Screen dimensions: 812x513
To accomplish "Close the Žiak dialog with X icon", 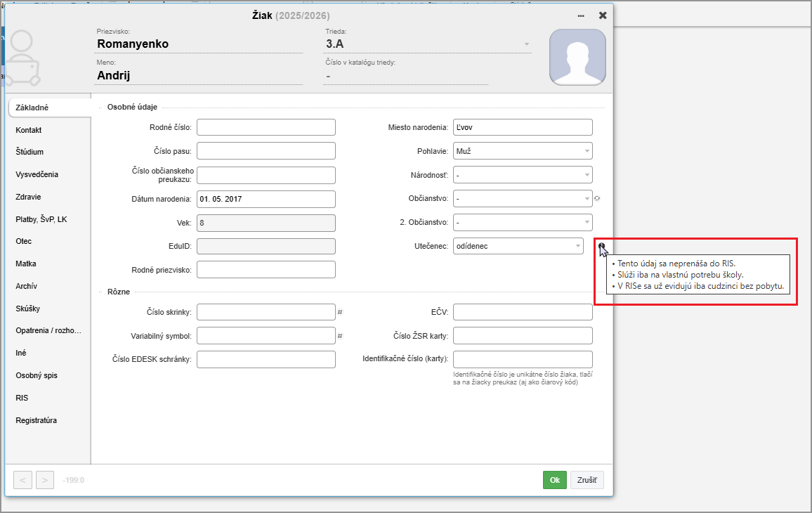I will pos(603,15).
